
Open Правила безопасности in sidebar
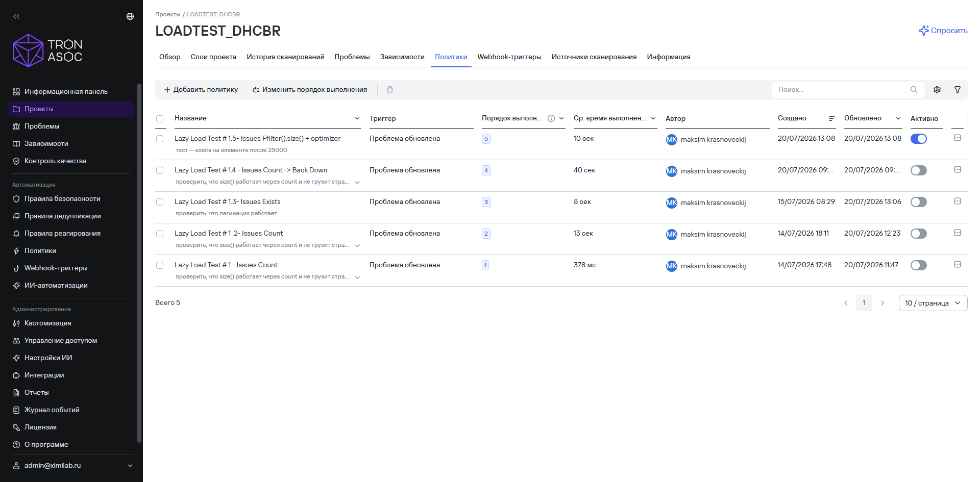coord(62,199)
